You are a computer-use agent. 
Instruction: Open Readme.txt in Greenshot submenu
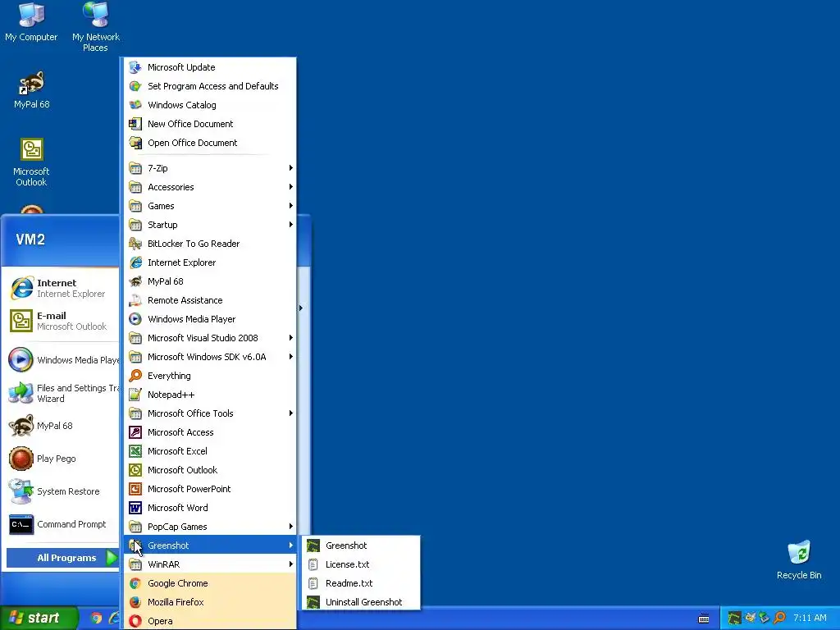click(361, 583)
